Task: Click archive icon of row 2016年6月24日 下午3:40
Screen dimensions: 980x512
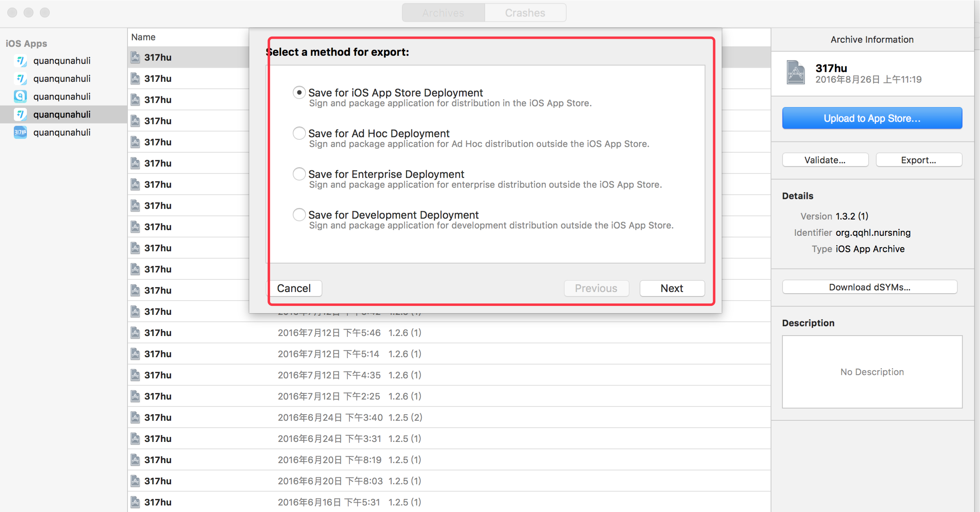Action: [x=135, y=418]
